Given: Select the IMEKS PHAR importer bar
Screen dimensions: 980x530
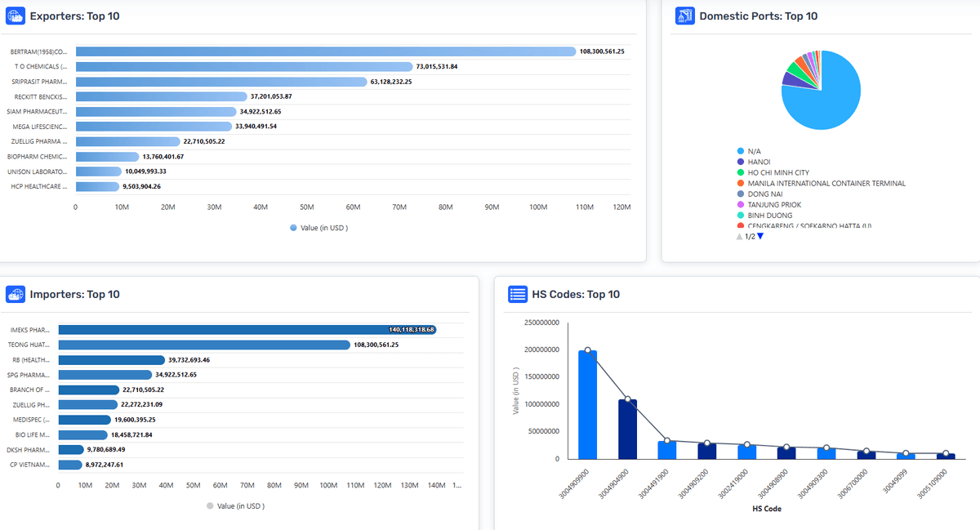Looking at the screenshot, I should coord(245,330).
